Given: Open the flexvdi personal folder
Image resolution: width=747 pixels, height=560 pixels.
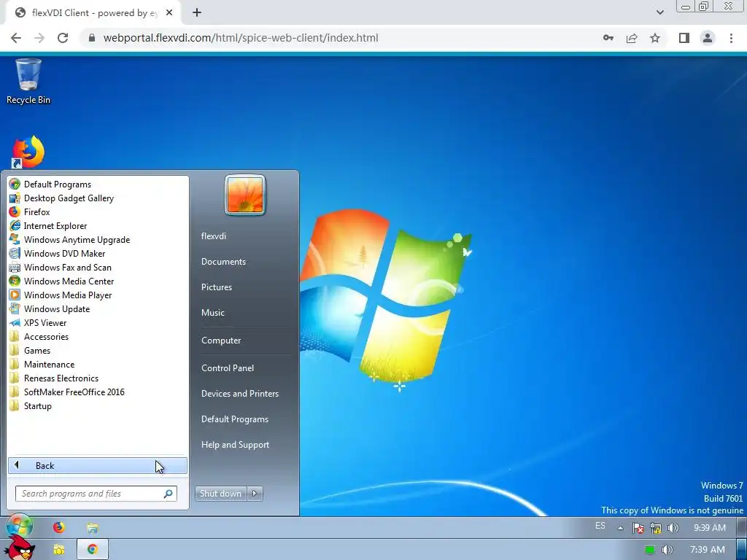Looking at the screenshot, I should coord(214,236).
